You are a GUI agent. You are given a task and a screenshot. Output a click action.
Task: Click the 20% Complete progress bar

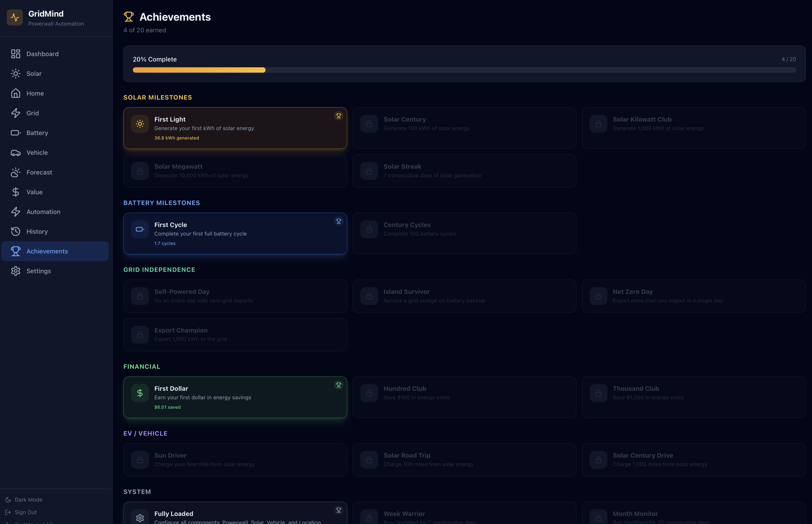click(x=464, y=70)
